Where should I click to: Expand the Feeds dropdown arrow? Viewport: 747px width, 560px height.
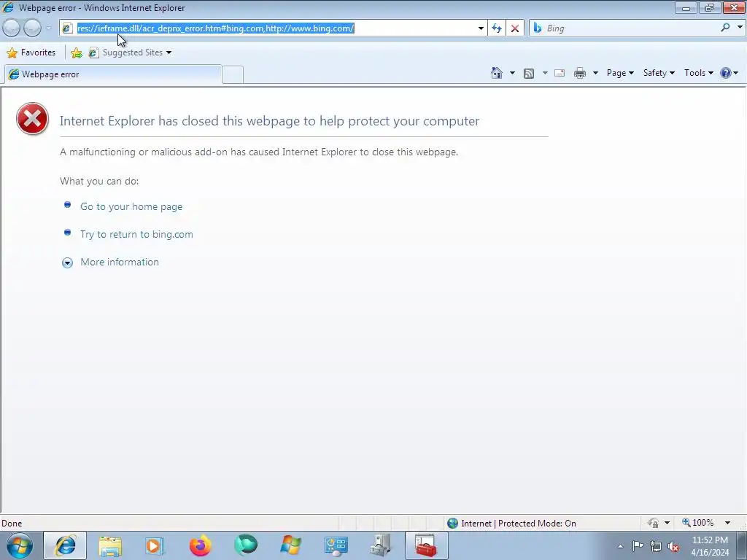point(545,73)
